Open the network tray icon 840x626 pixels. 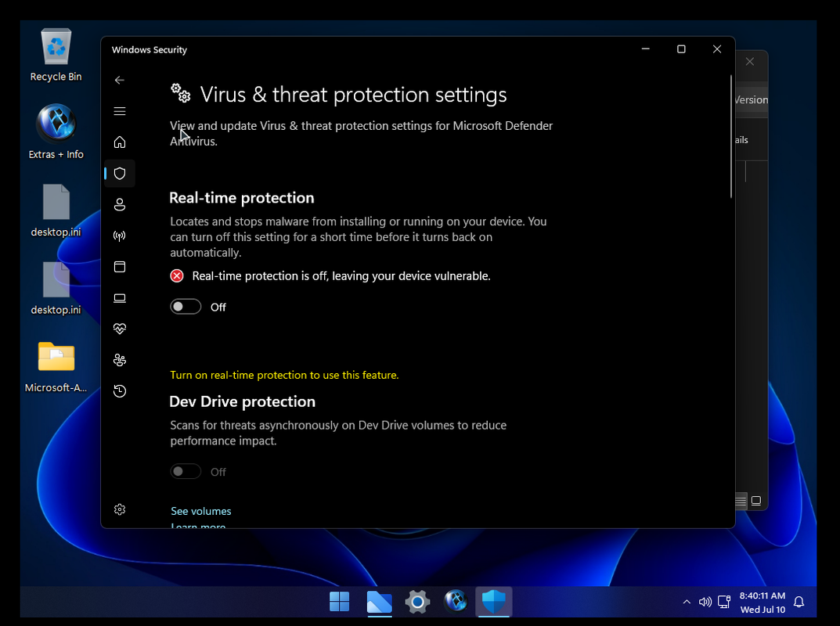click(x=724, y=603)
